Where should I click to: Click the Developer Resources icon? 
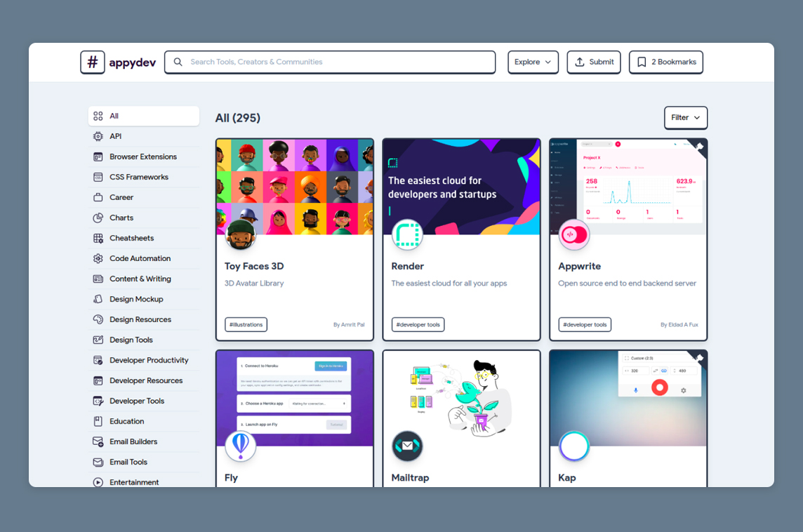coord(98,381)
